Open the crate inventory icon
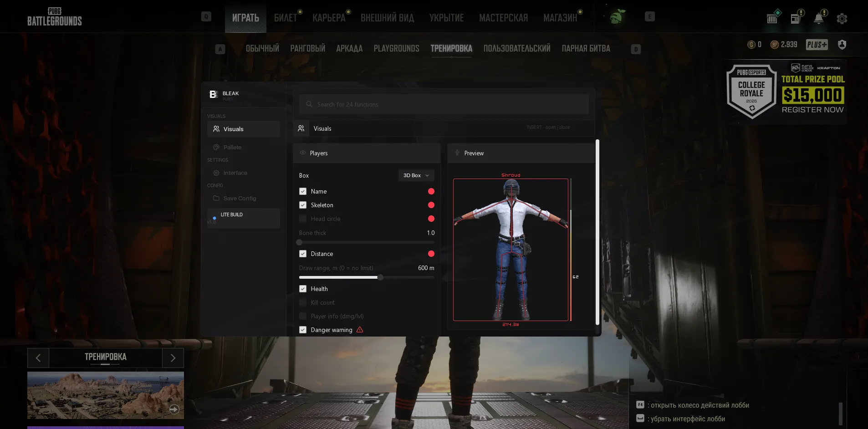Viewport: 868px width, 429px height. (x=772, y=19)
